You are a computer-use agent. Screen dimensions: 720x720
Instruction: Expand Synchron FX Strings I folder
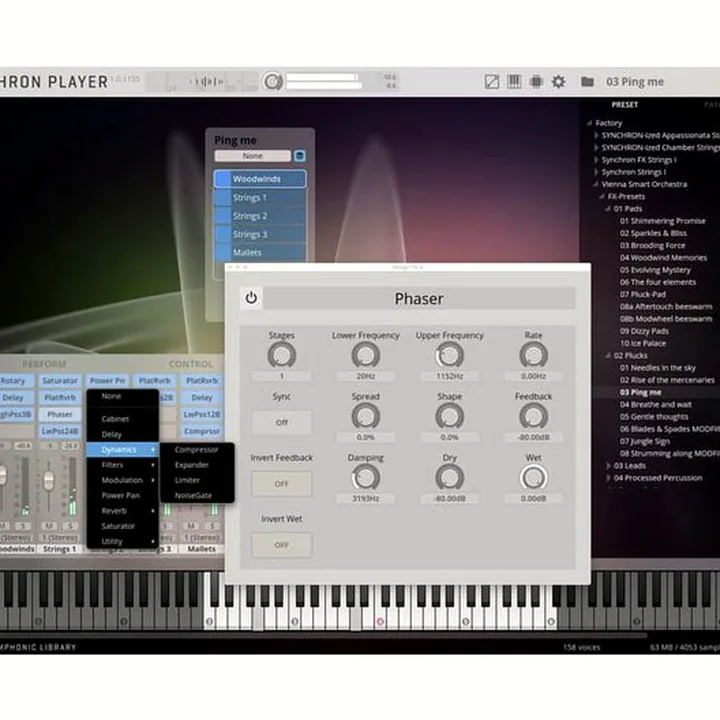click(x=596, y=160)
